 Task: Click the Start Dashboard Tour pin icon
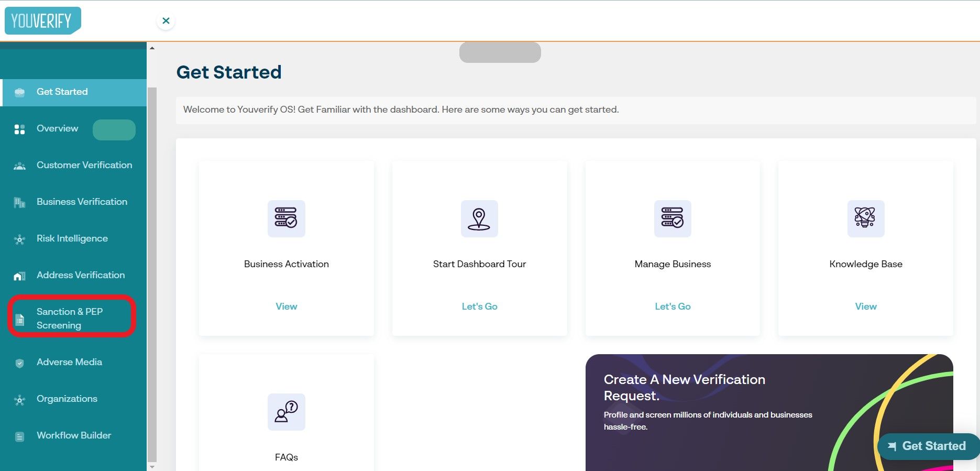point(479,218)
